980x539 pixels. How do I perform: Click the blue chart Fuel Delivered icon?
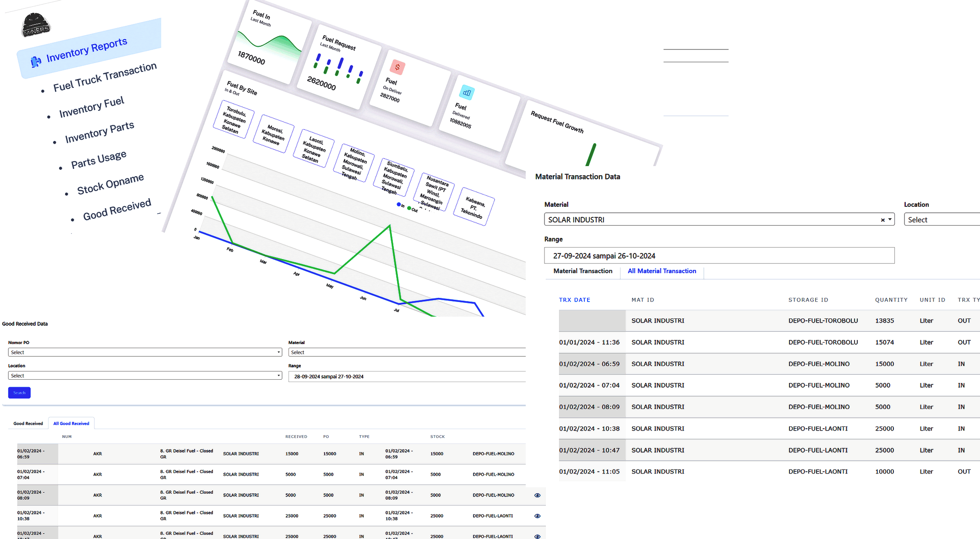tap(467, 93)
